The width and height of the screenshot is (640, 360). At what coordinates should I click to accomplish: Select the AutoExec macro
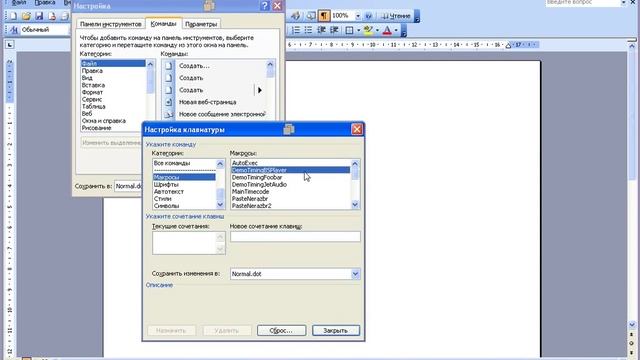tap(290, 163)
